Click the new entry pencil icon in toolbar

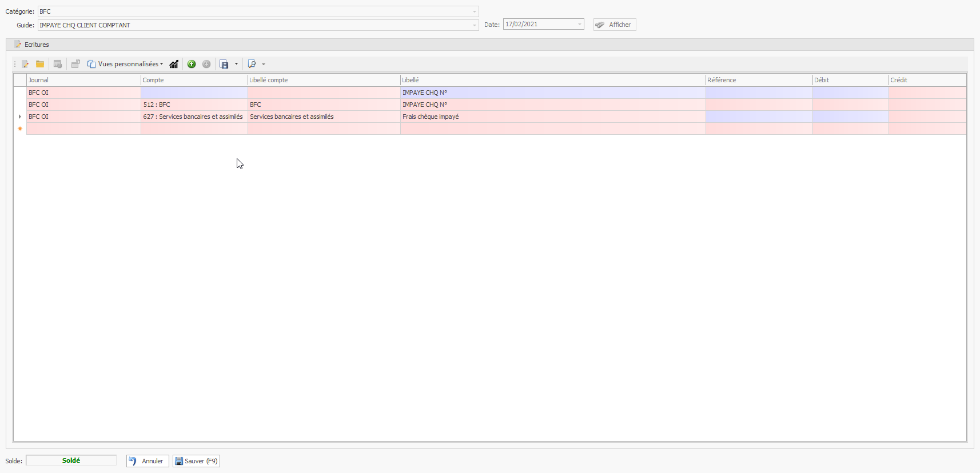(x=25, y=64)
